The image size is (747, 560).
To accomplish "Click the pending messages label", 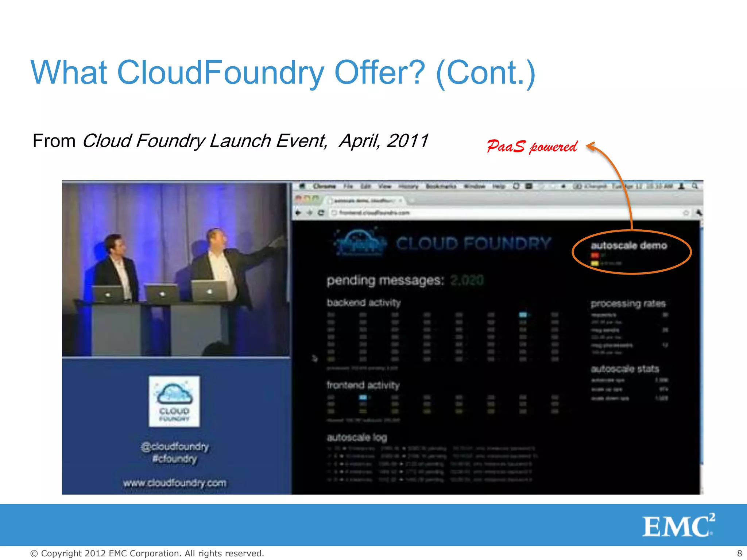I will [386, 281].
